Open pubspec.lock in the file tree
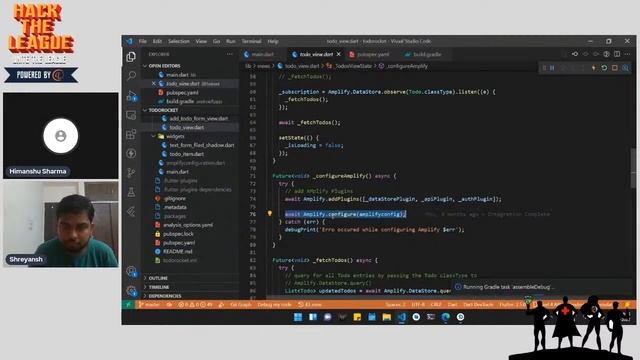Screen dimensions: 640x360 click(178, 234)
